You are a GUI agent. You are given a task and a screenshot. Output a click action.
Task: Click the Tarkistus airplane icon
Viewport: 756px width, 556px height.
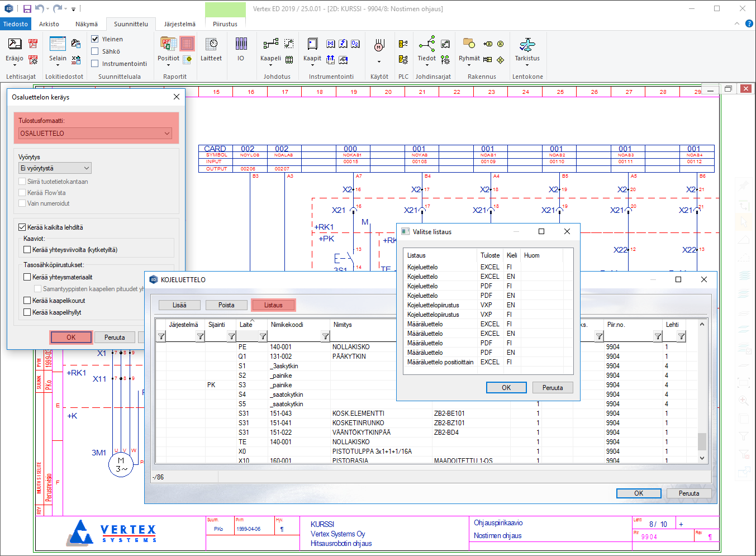(527, 45)
